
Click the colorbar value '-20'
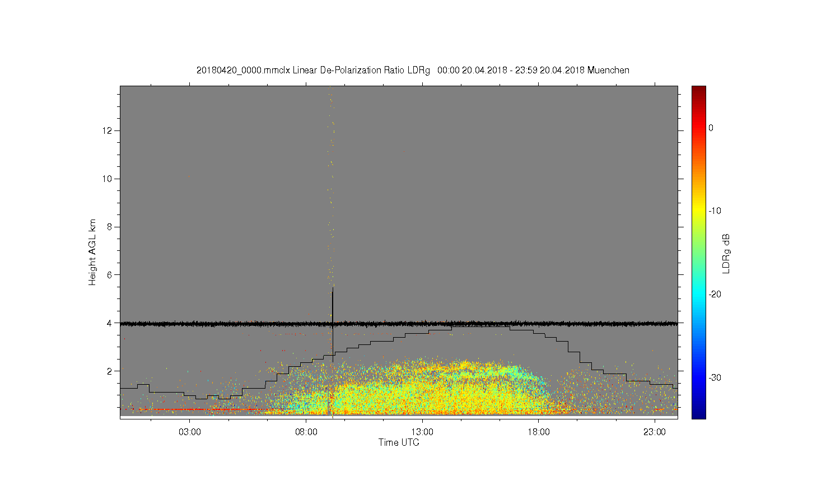point(715,295)
